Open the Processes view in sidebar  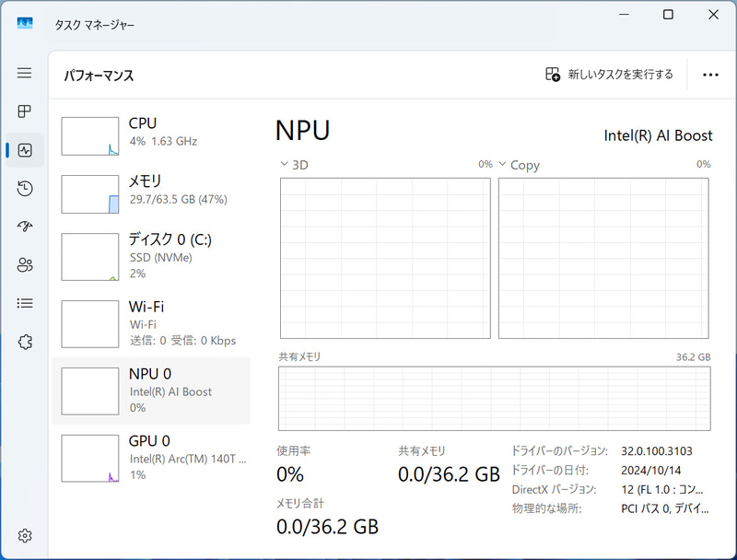coord(25,112)
